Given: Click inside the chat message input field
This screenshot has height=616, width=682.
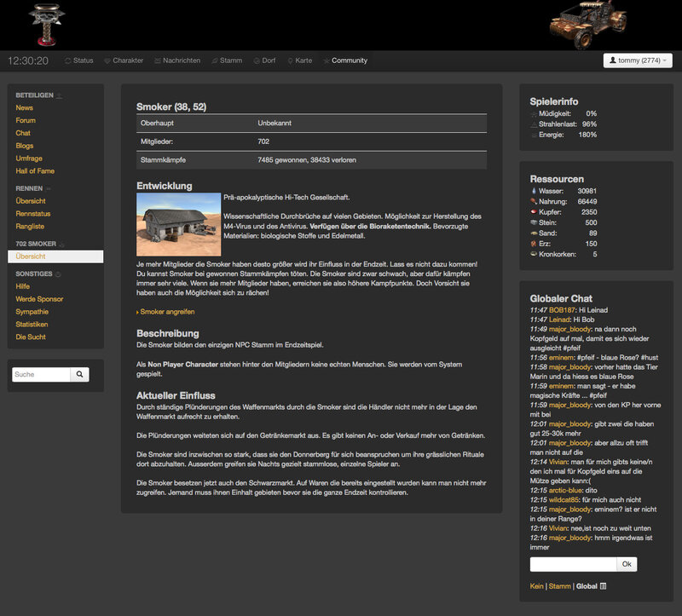Looking at the screenshot, I should click(571, 563).
